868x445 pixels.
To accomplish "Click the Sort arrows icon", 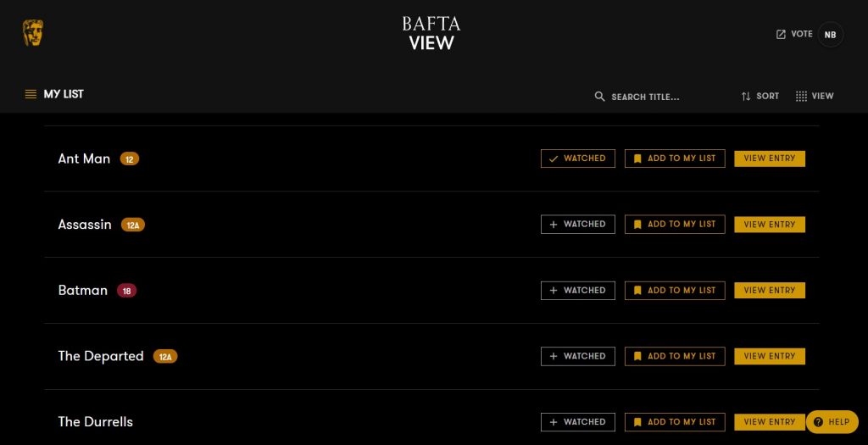I will click(x=746, y=97).
